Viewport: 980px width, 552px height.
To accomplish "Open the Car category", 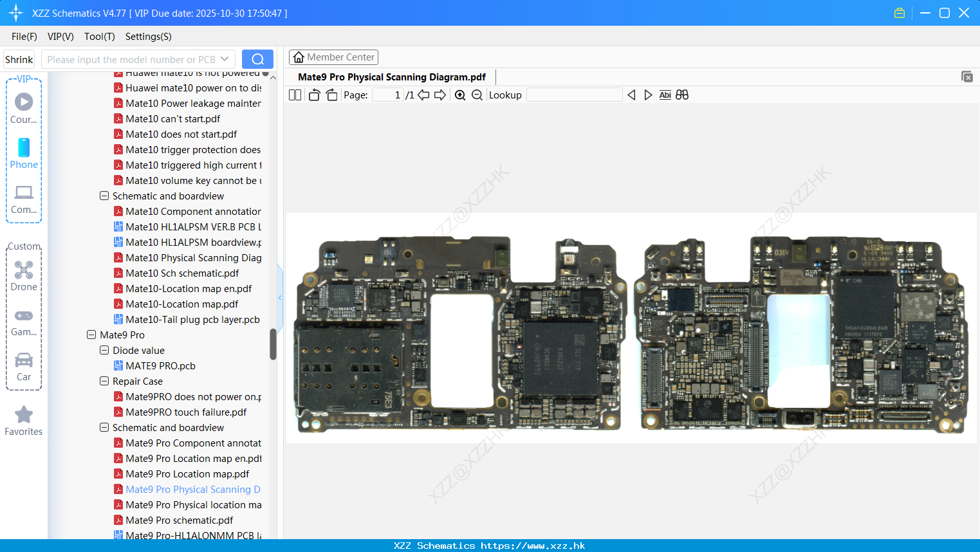I will [x=24, y=366].
